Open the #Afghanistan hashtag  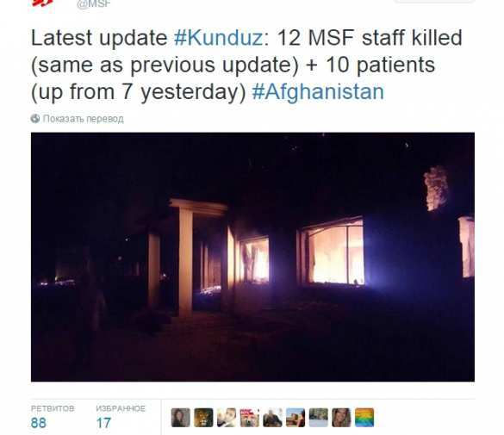[x=318, y=92]
